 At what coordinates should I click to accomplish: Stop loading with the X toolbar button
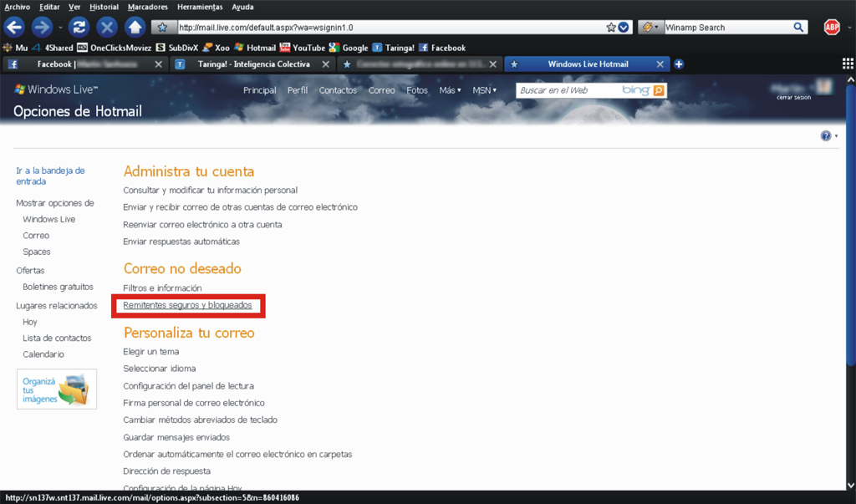pyautogui.click(x=107, y=27)
